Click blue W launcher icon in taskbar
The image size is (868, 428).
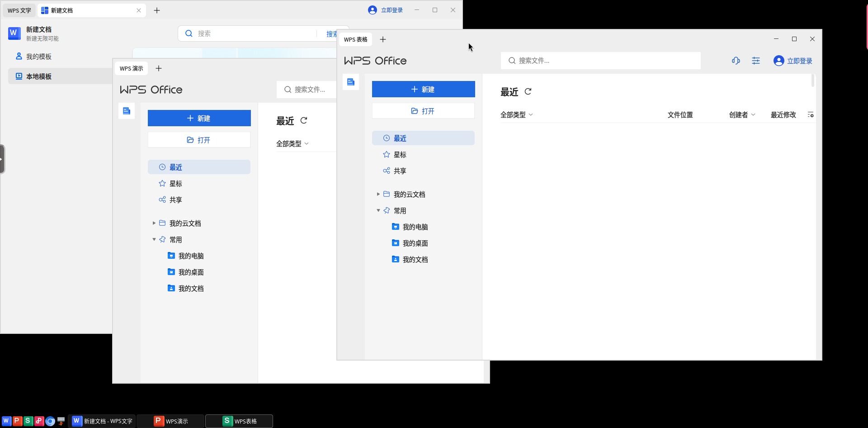pos(6,421)
